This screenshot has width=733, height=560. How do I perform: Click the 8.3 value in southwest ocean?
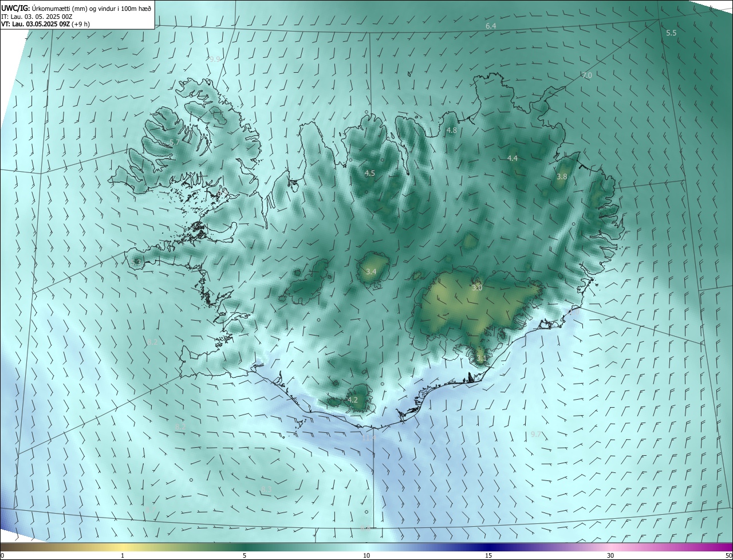tap(266, 488)
